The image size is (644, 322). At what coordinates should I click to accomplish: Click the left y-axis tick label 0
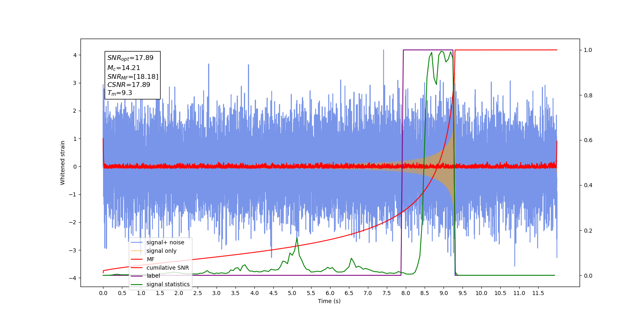(x=75, y=167)
